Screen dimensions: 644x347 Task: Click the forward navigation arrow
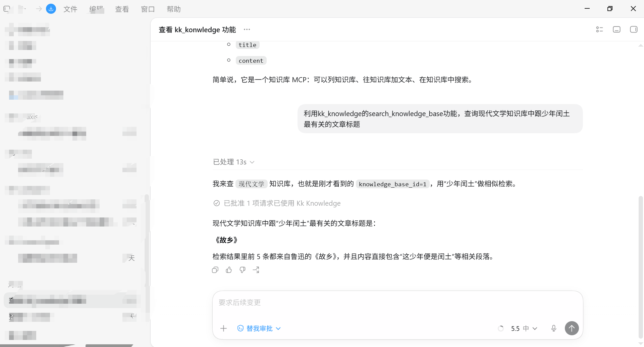(x=39, y=9)
